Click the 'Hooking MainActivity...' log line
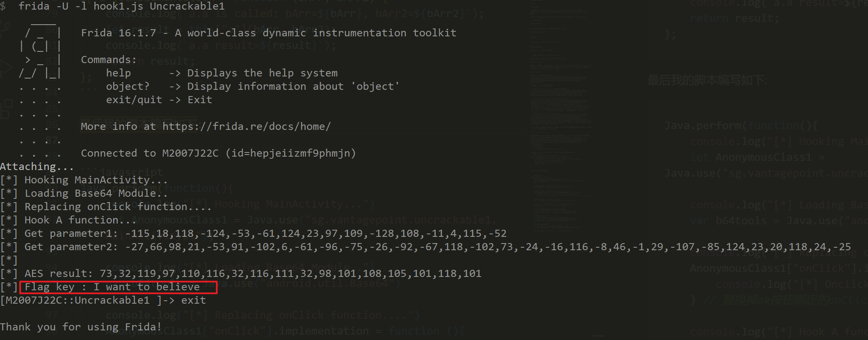 (x=96, y=180)
